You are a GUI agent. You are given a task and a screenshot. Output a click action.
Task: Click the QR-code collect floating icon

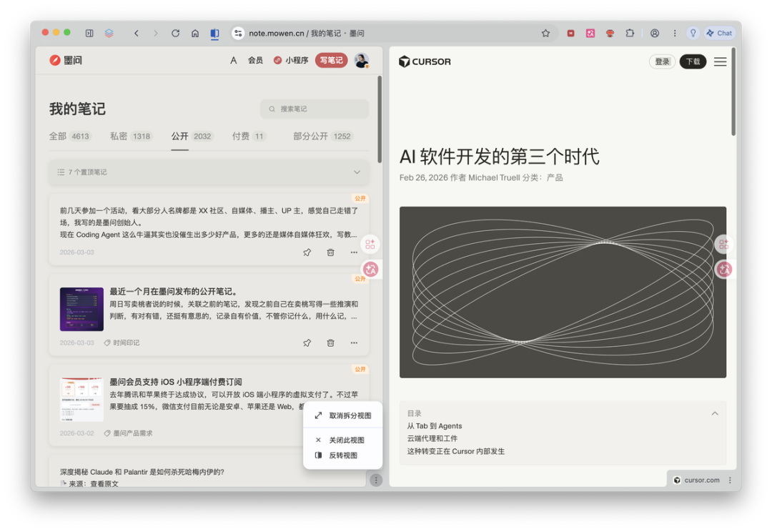[x=370, y=244]
